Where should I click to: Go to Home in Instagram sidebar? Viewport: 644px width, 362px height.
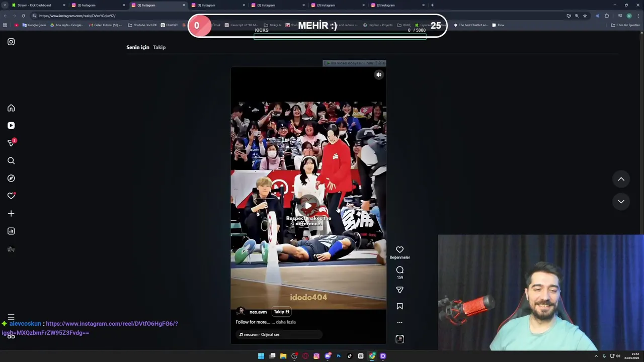(x=11, y=108)
